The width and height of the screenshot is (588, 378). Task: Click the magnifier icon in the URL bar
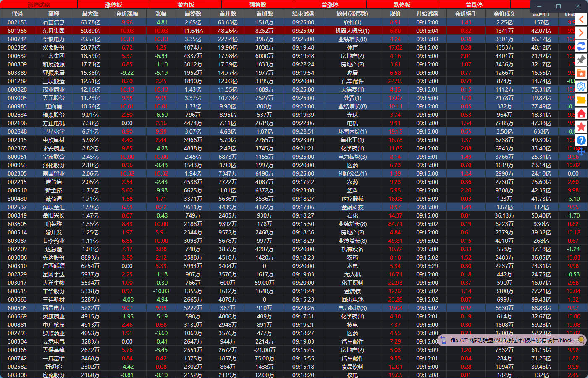click(581, 340)
